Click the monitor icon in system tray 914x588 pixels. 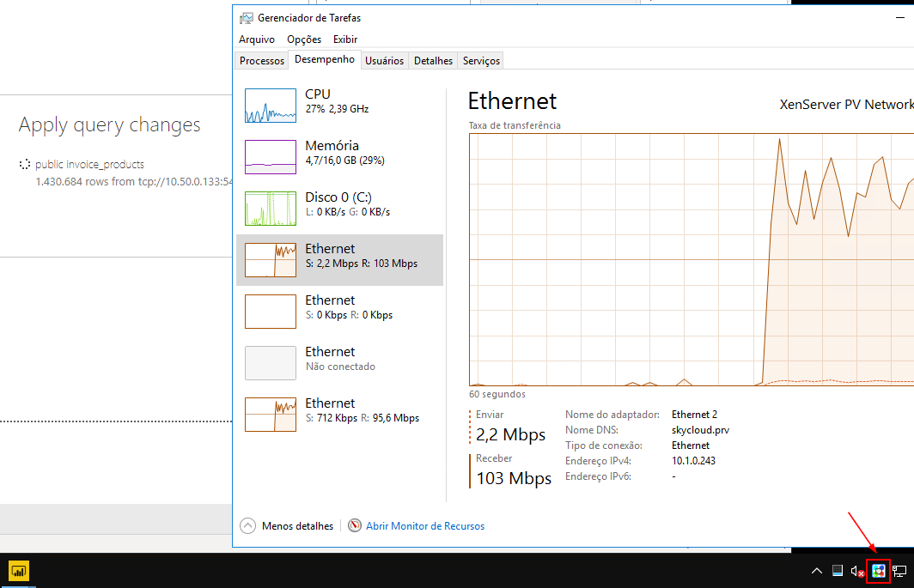coord(838,571)
